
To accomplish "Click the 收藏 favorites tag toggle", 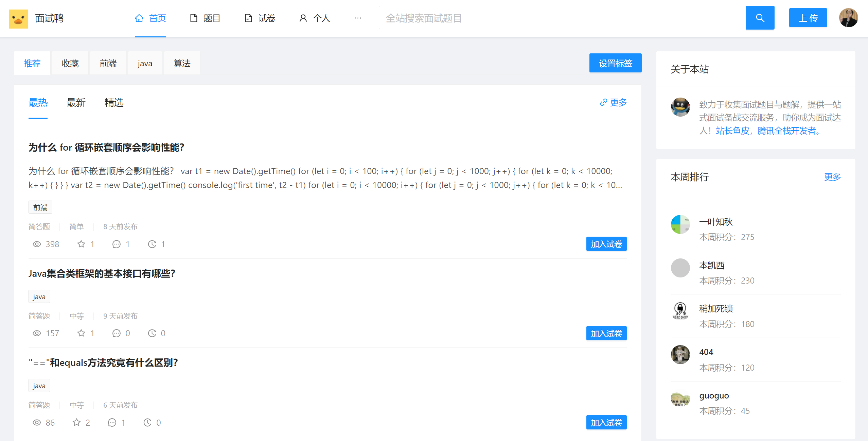I will [70, 64].
